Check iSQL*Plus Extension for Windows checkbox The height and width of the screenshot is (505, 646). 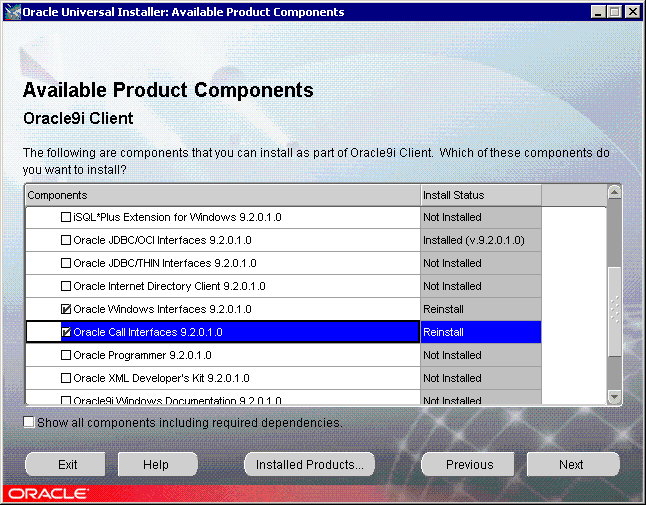click(x=67, y=217)
